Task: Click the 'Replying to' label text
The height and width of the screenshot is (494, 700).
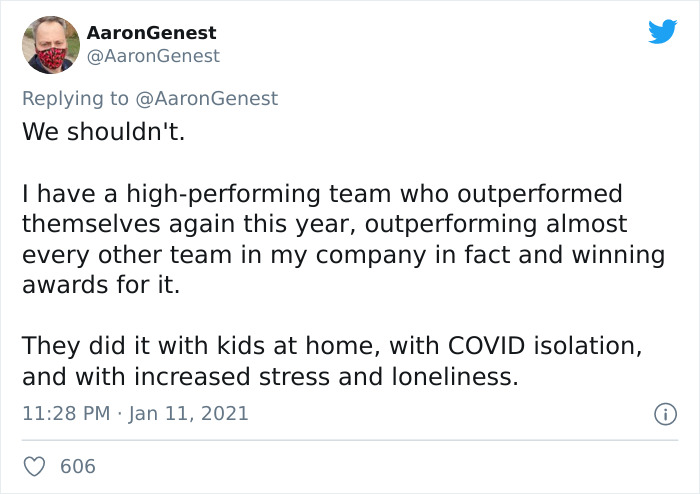Action: pos(75,99)
